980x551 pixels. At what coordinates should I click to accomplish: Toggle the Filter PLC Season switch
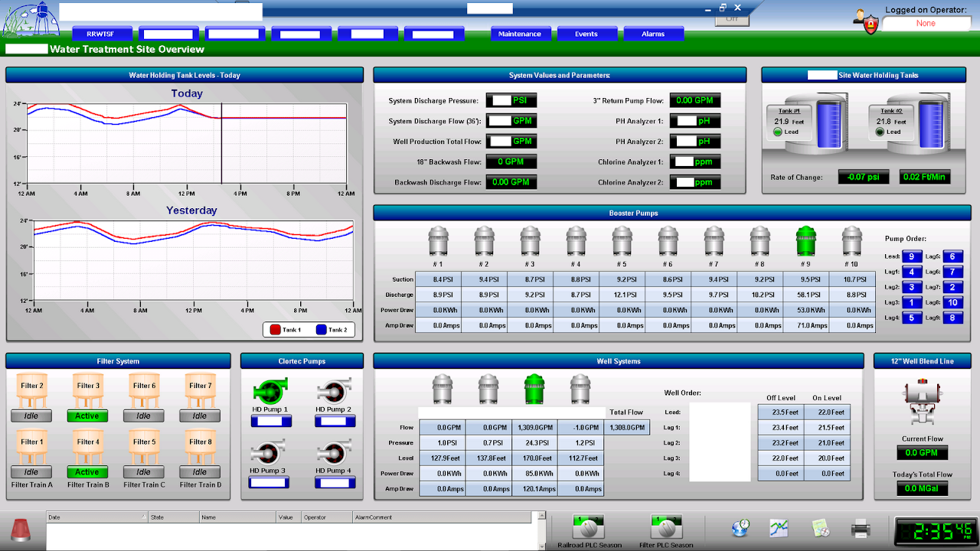(666, 527)
